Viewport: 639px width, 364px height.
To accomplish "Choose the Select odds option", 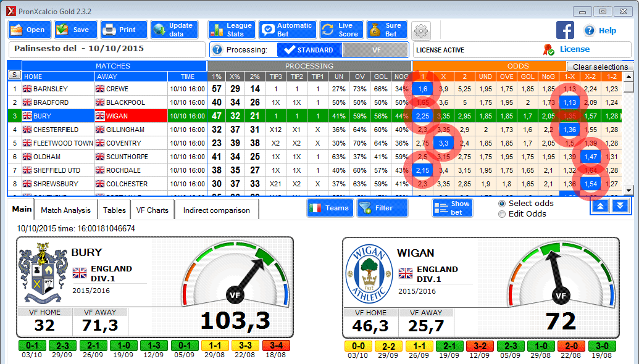I will 526,203.
